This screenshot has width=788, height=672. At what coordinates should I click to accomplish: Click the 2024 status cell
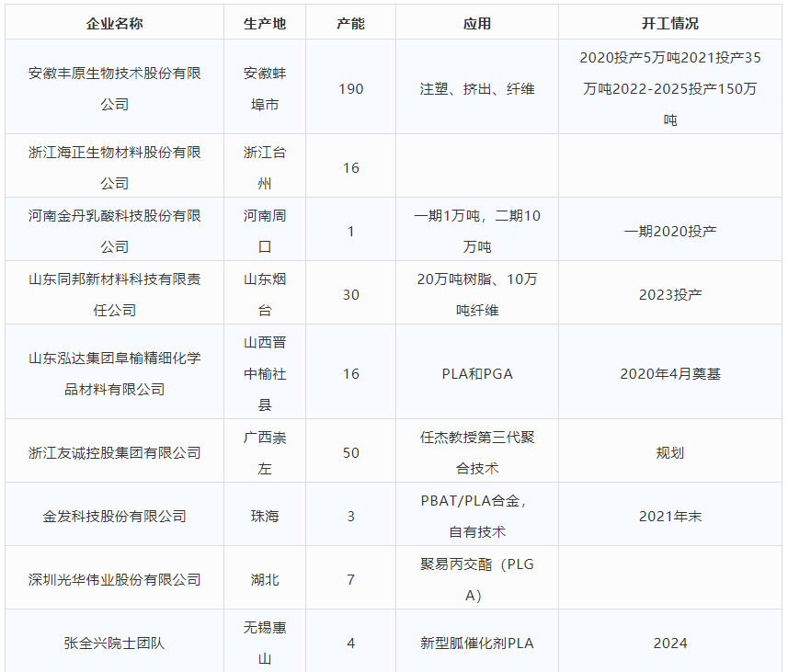(670, 643)
